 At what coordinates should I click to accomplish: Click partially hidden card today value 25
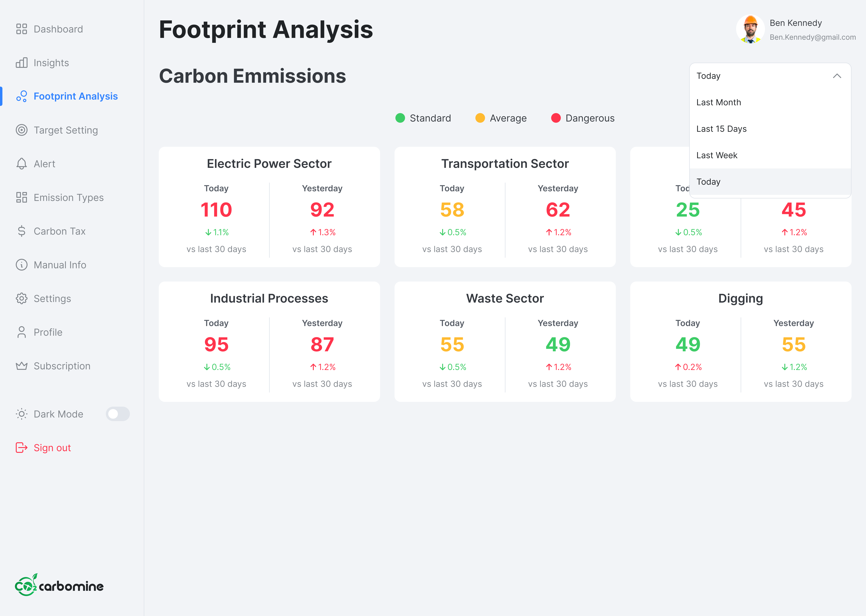[688, 210]
